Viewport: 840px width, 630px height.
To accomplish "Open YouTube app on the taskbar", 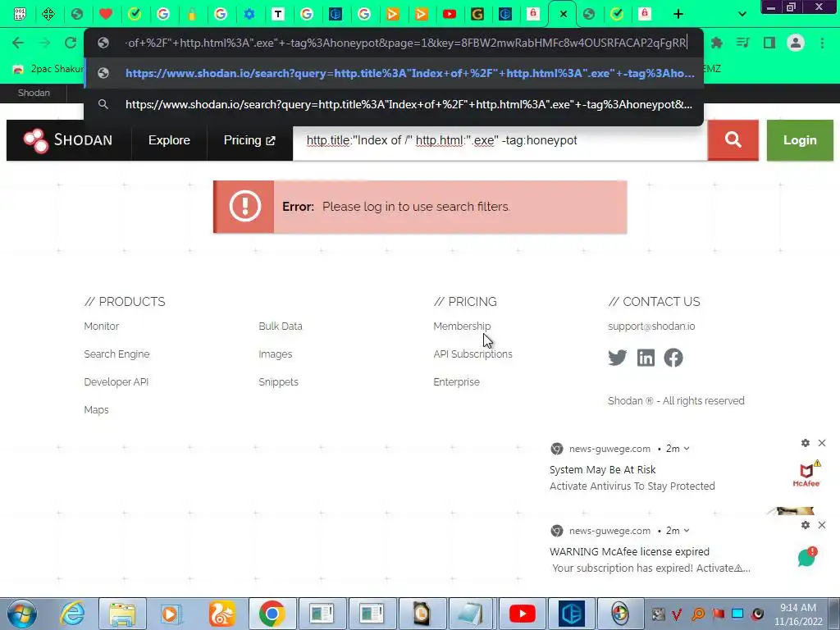I will (523, 614).
